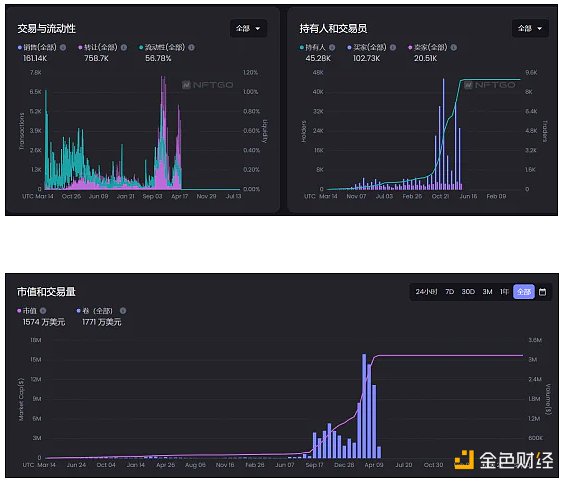Click the tallest volume bar in 市值和交易量 chart
The height and width of the screenshot is (481, 565).
tap(364, 406)
